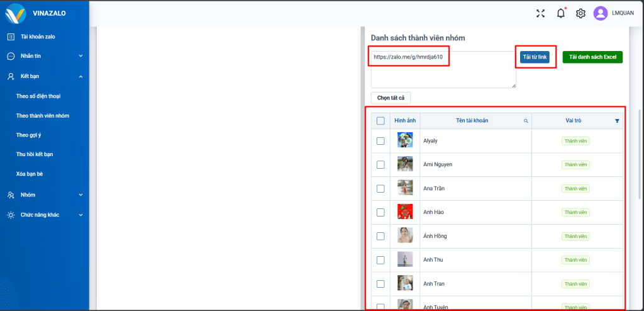Select the checkbox for Anh Hào
The image size is (644, 311).
(x=380, y=212)
